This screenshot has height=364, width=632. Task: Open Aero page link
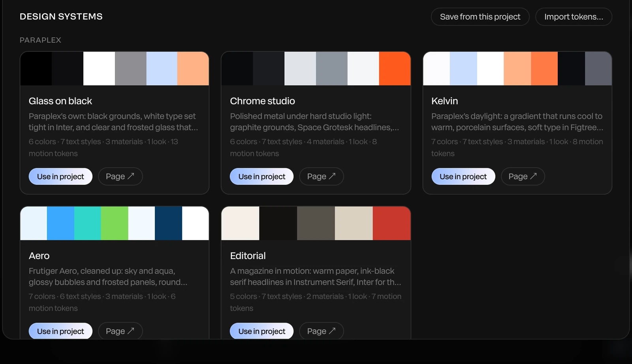120,331
